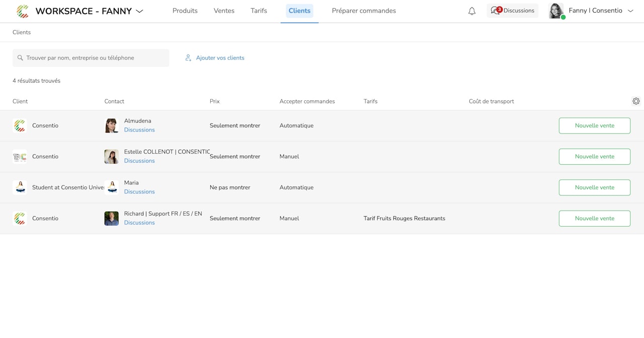This screenshot has height=338, width=644.
Task: Focus the Trouver par nom search field
Action: (91, 58)
